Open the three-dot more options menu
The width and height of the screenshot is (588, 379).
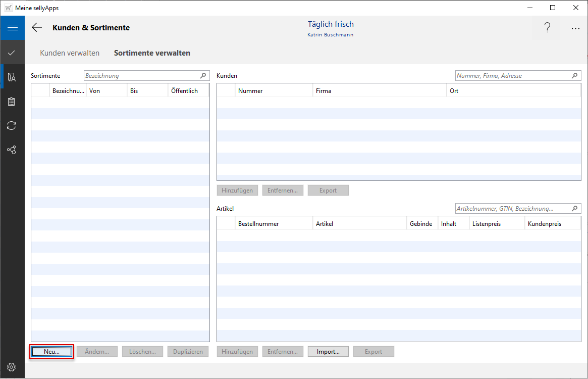pos(575,28)
